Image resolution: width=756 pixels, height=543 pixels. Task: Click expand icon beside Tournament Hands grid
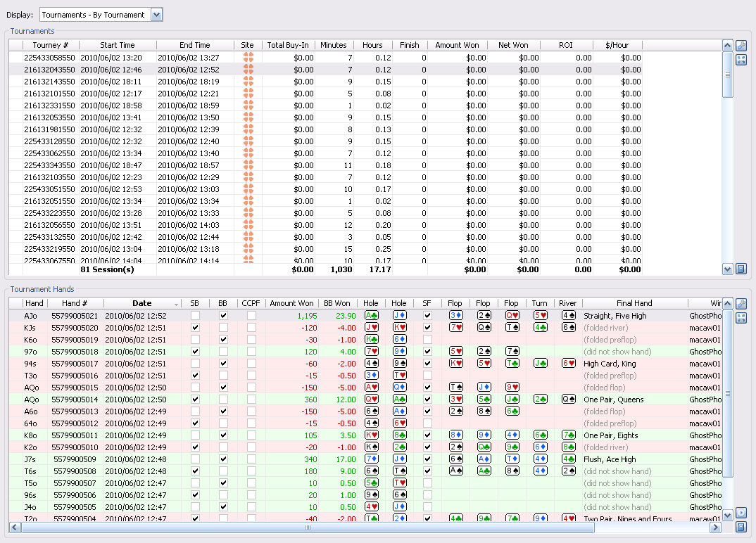[741, 318]
